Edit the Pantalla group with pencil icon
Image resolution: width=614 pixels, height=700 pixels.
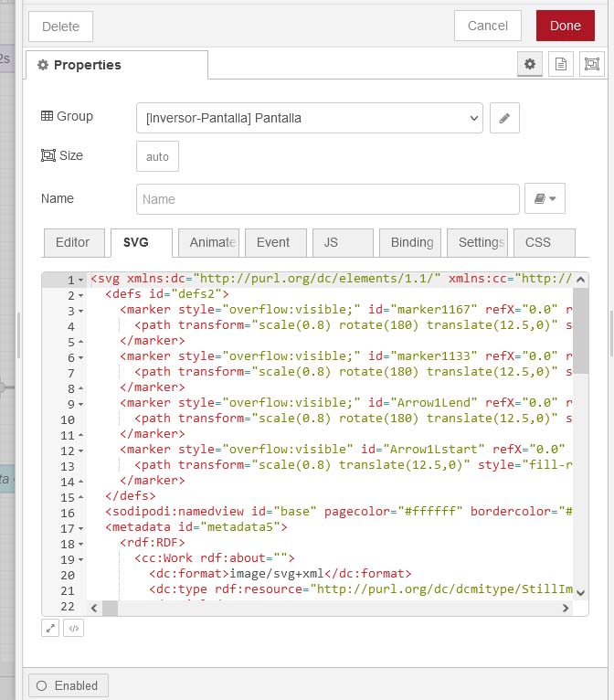504,118
